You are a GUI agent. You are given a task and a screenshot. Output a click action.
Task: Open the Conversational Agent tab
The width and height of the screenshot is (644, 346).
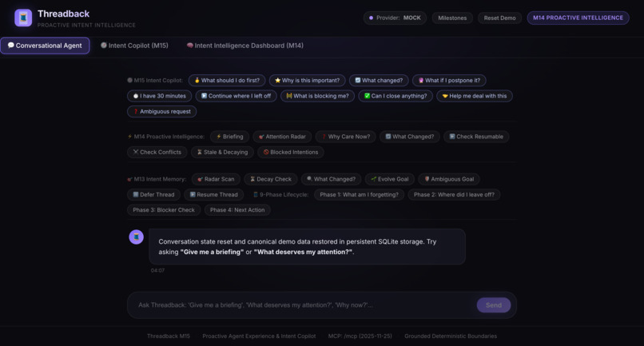45,46
